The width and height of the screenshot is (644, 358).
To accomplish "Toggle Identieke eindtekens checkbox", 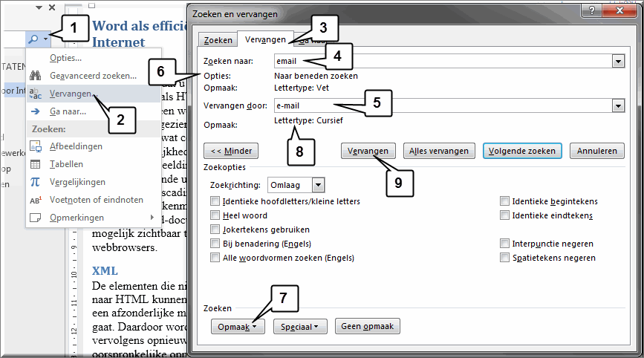I will pos(504,215).
